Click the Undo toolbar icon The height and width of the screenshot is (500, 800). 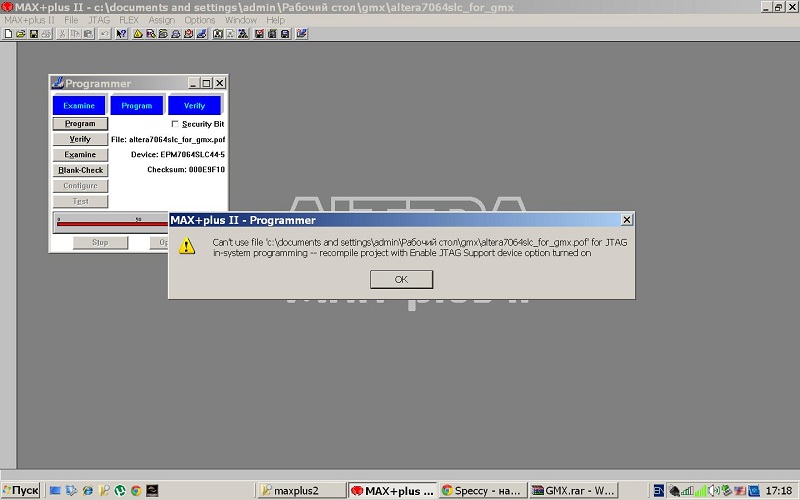[104, 33]
